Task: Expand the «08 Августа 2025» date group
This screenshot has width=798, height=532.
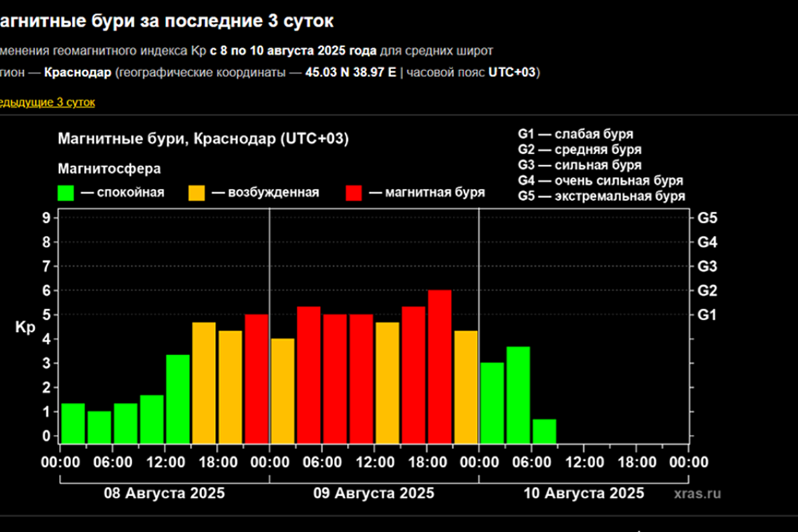Action: tap(166, 493)
